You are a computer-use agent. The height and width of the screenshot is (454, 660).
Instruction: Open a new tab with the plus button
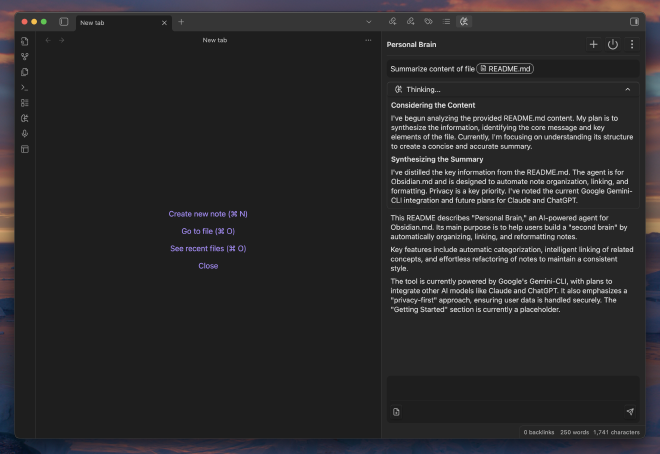tap(181, 21)
